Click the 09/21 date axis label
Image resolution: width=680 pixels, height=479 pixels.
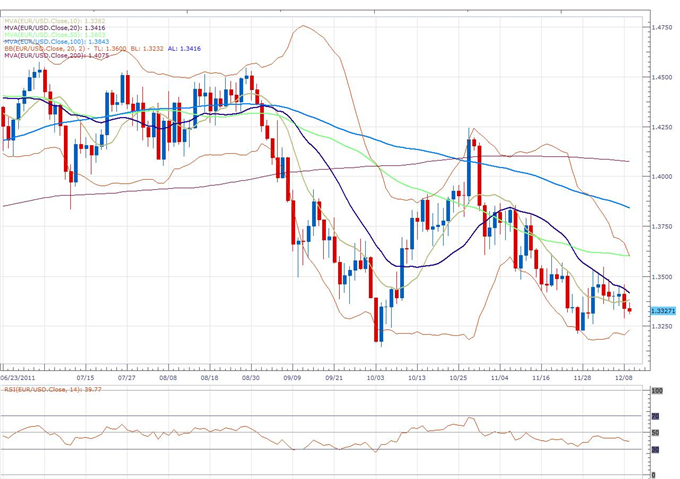(334, 378)
